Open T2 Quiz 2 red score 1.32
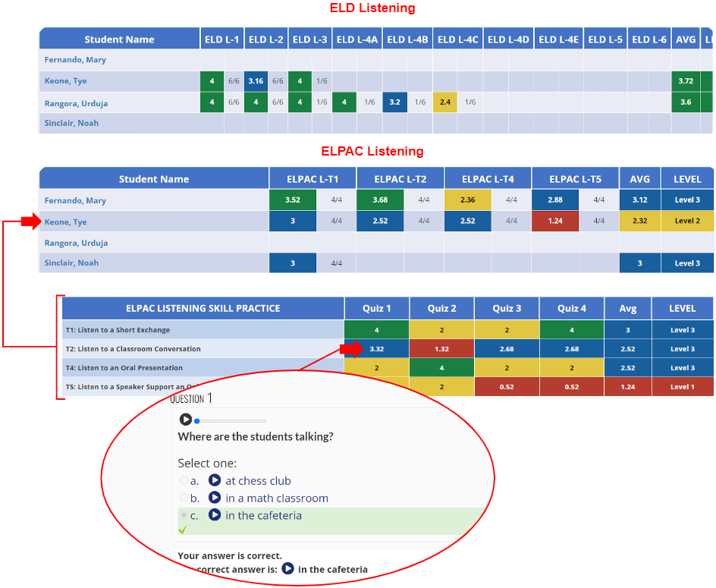716x588 pixels. (441, 349)
